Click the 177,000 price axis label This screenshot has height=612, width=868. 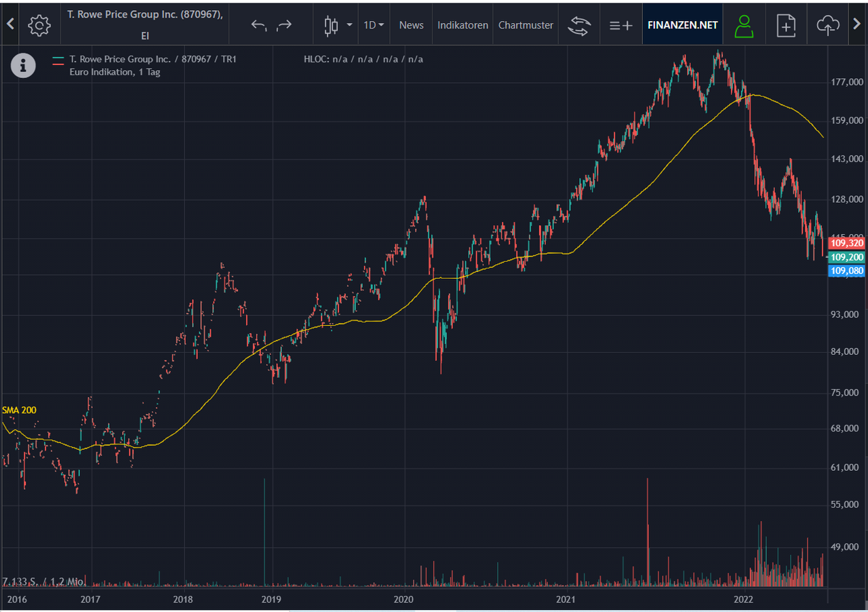click(x=847, y=82)
